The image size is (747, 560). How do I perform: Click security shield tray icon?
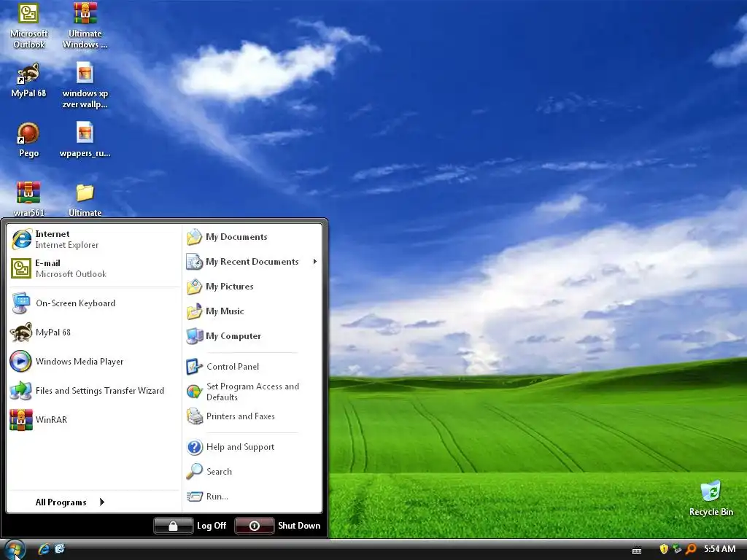(664, 549)
